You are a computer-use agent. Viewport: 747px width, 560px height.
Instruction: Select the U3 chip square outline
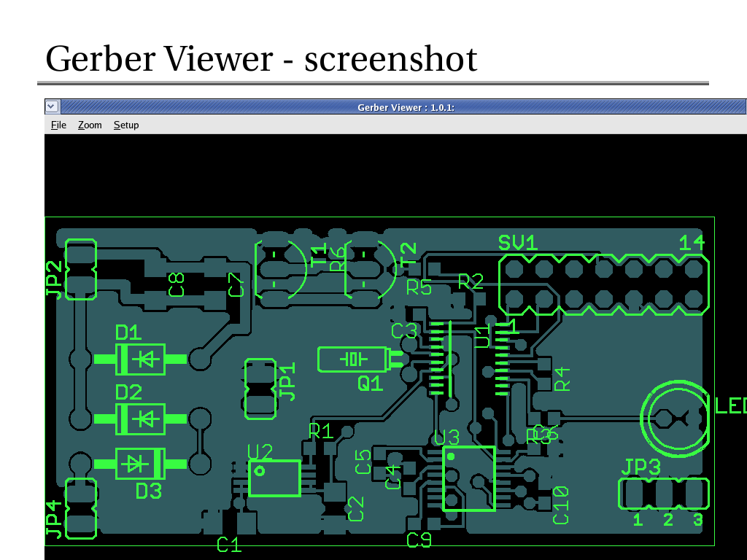469,478
